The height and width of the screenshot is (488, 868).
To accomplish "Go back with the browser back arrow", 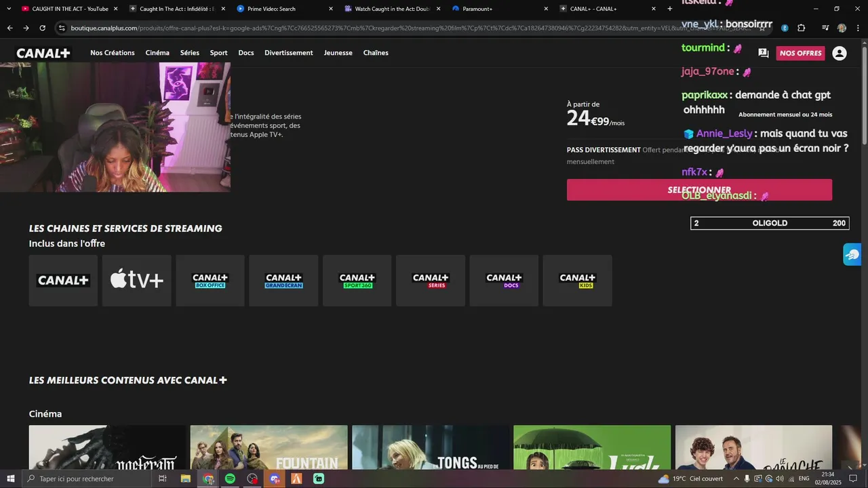I will pos(9,28).
